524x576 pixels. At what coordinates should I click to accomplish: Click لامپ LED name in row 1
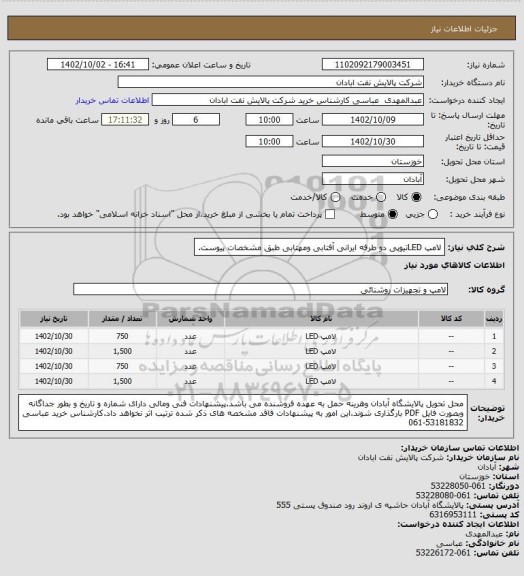pyautogui.click(x=321, y=336)
